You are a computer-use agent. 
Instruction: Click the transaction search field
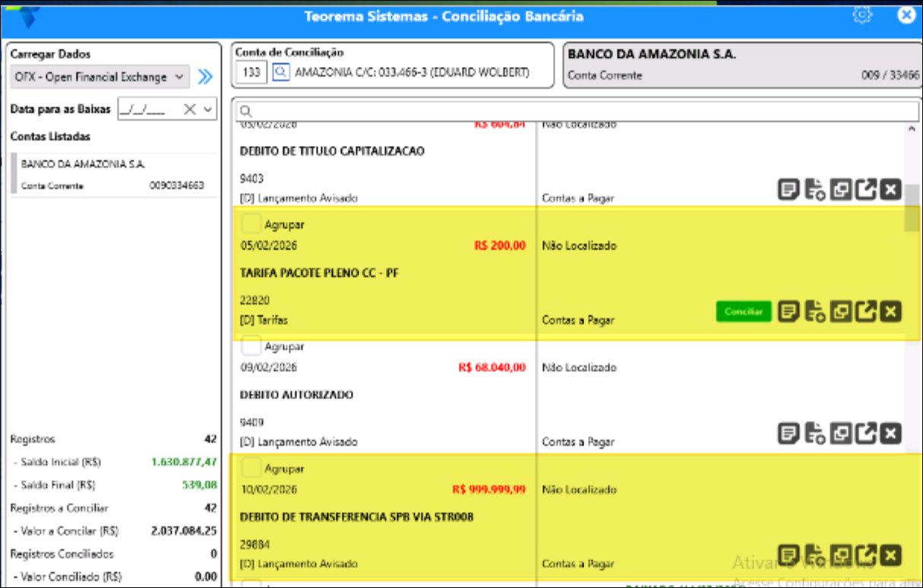pos(577,111)
